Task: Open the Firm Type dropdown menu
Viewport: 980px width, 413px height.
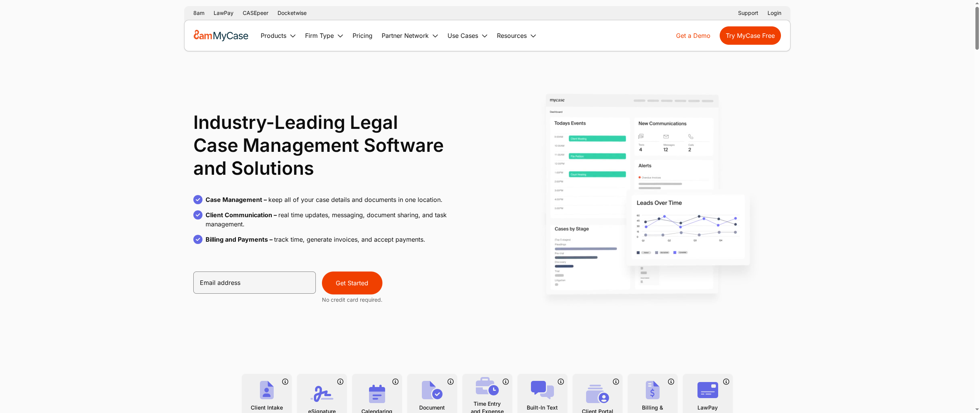Action: tap(324, 36)
